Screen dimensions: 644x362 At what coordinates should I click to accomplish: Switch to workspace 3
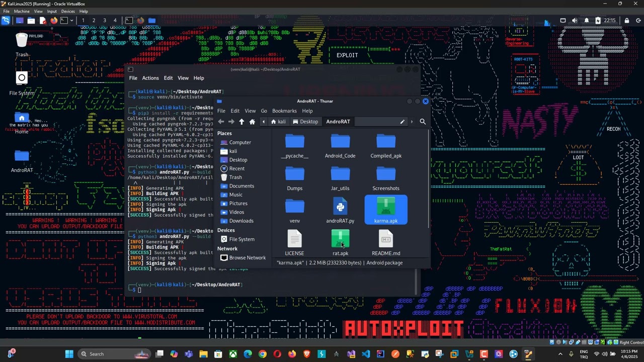tap(104, 21)
